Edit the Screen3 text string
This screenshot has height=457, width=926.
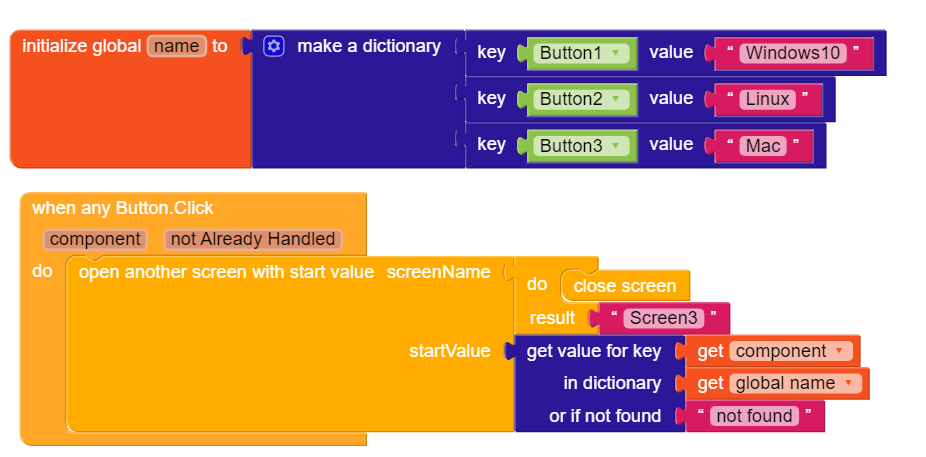point(664,318)
